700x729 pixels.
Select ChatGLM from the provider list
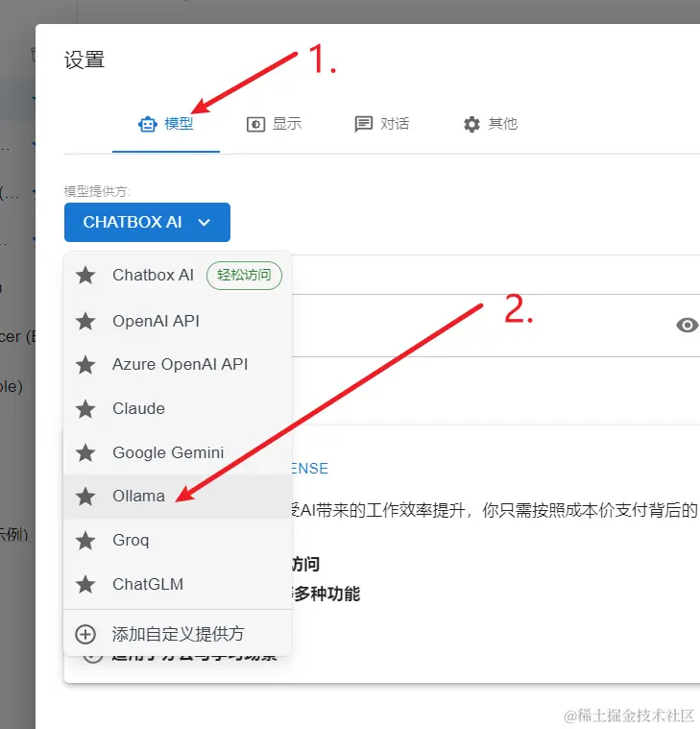178,584
